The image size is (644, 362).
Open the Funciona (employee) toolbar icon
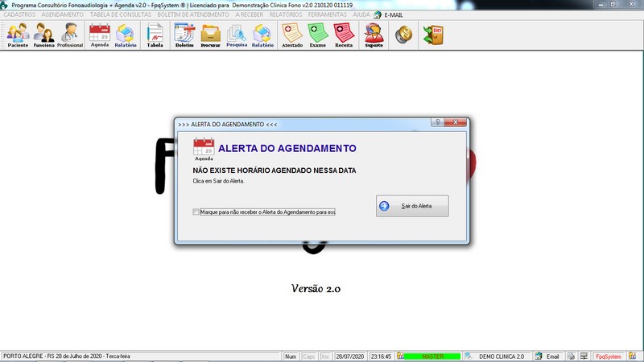tap(43, 35)
